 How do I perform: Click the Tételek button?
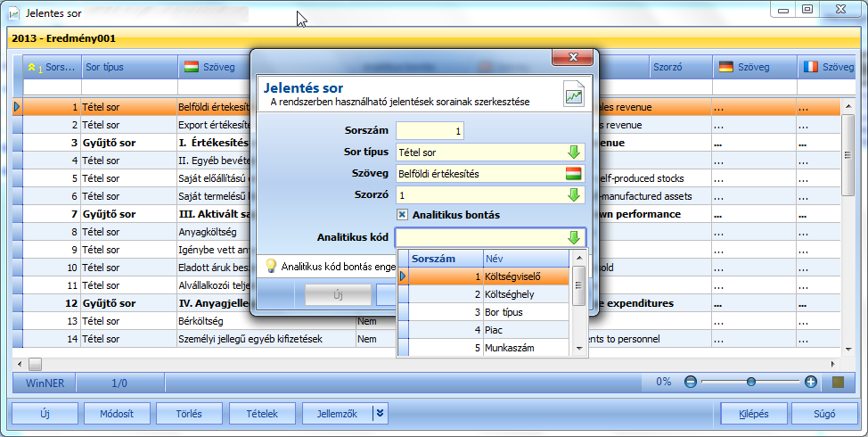point(262,413)
